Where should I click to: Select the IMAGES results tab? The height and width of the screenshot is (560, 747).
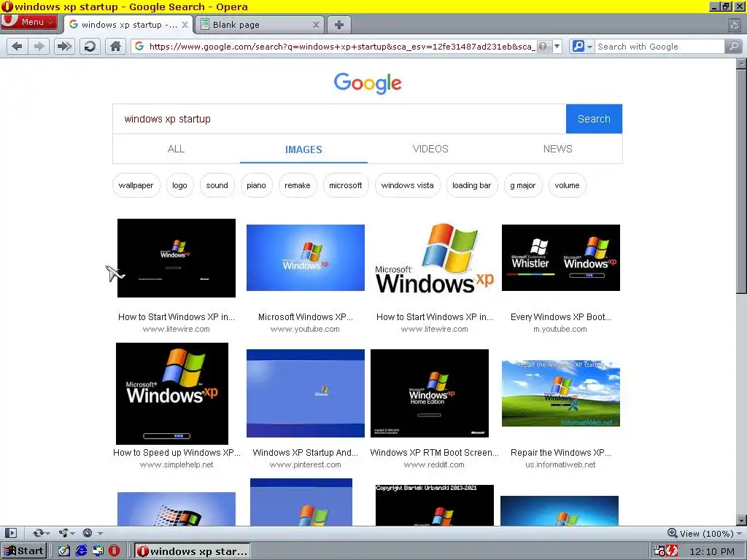pyautogui.click(x=303, y=149)
